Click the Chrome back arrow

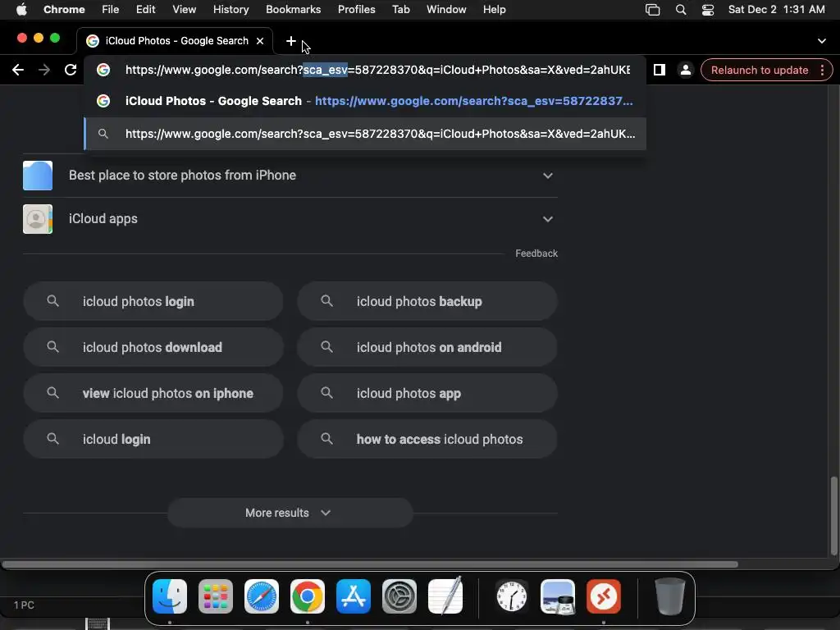18,70
